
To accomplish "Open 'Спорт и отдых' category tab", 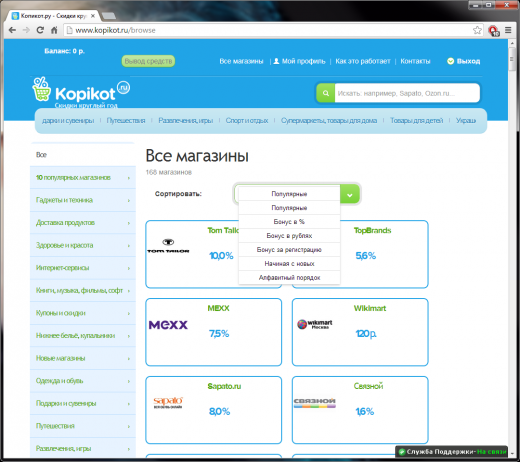I will 247,121.
